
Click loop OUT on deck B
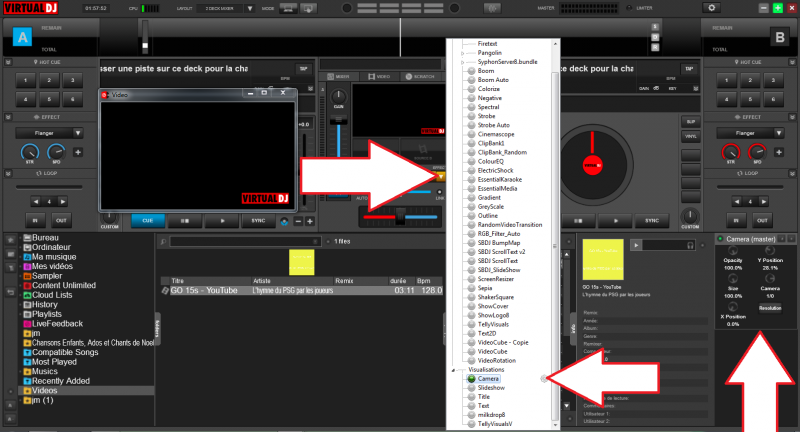pos(762,220)
